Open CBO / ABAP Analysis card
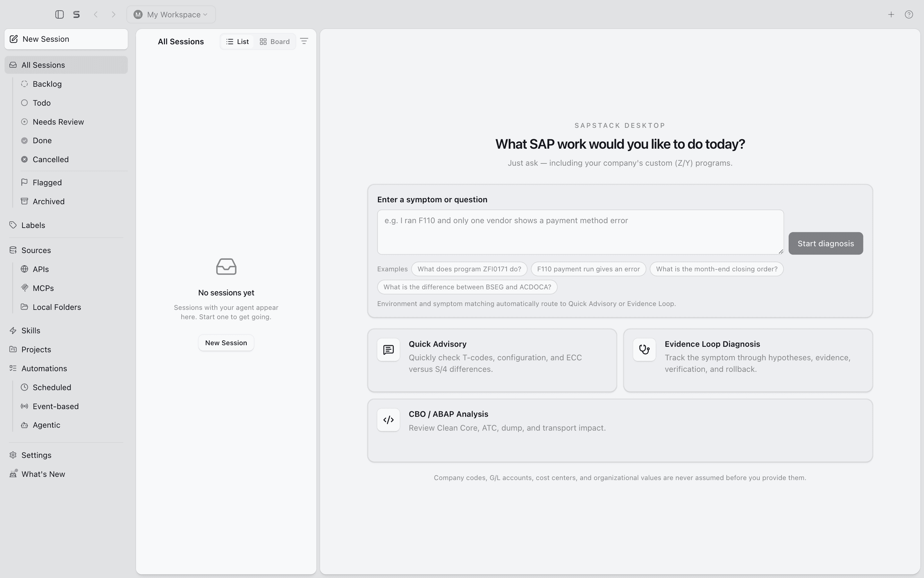This screenshot has width=924, height=578. 620,430
